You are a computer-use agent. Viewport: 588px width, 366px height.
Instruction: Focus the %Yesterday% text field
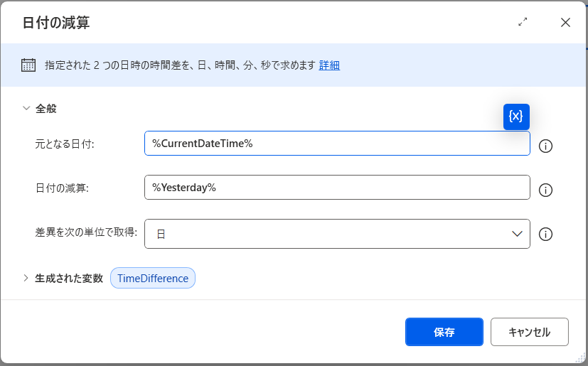(x=337, y=188)
